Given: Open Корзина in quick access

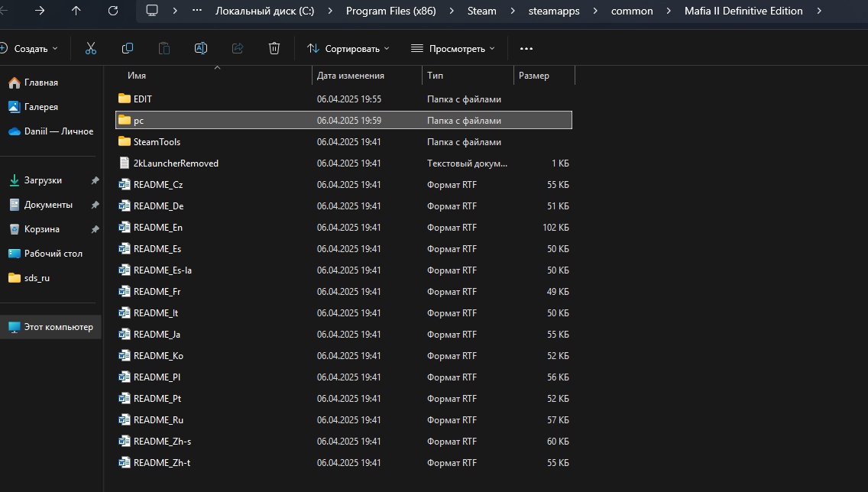Looking at the screenshot, I should point(34,229).
